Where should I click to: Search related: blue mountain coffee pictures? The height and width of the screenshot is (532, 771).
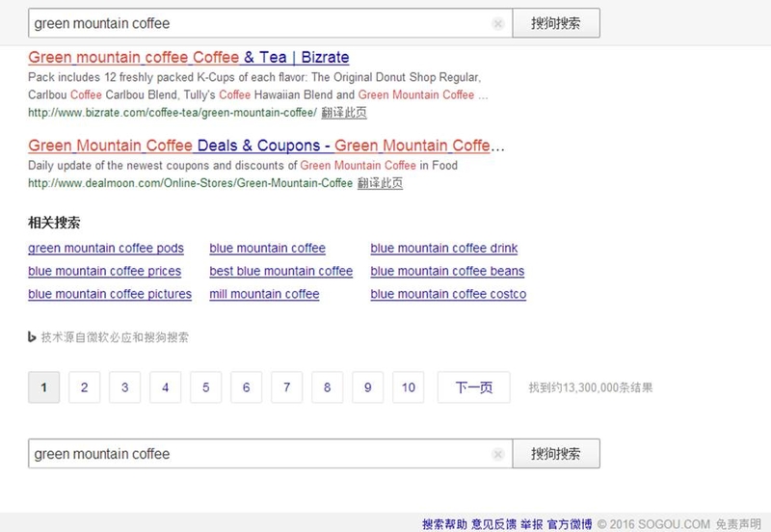click(110, 294)
